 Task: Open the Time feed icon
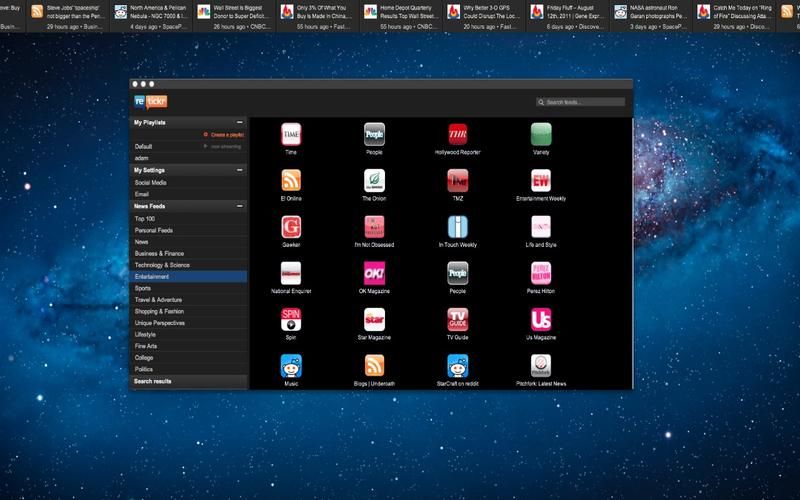[x=291, y=134]
